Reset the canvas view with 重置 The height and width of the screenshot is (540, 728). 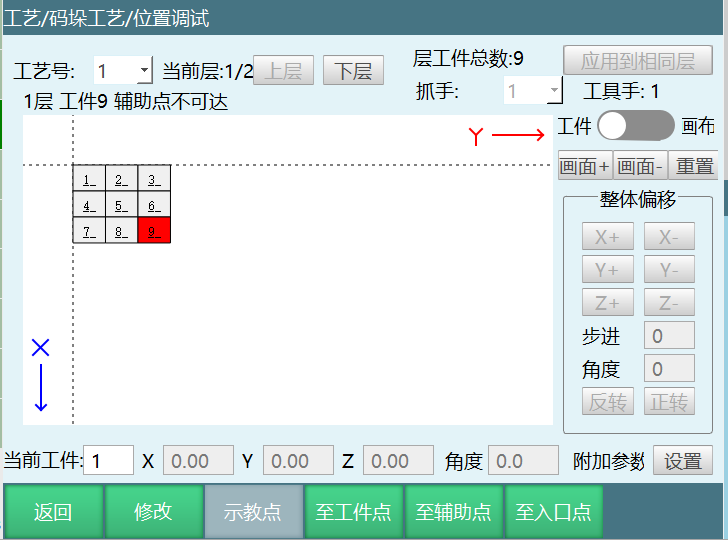(694, 165)
